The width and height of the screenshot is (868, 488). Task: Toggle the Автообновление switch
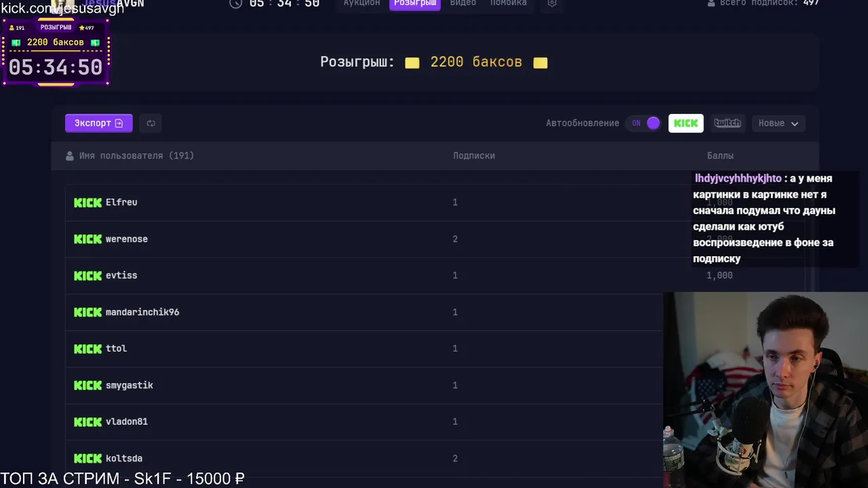point(643,123)
